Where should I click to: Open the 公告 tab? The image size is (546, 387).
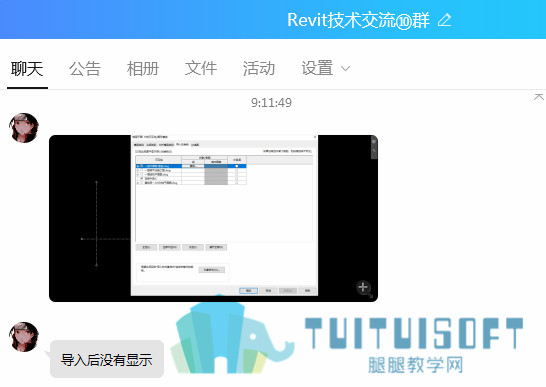point(85,69)
